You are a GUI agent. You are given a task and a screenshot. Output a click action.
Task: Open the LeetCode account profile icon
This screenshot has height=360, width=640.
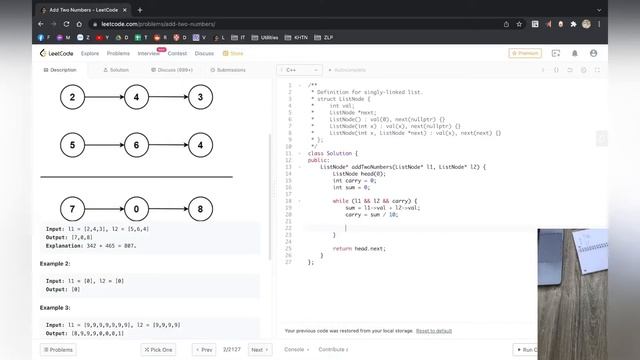point(593,53)
